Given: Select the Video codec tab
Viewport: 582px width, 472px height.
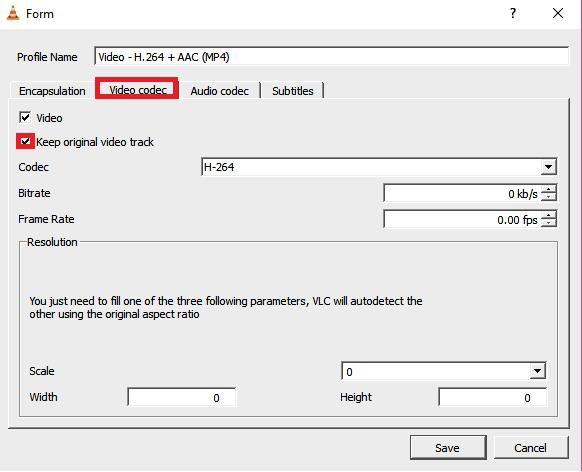Looking at the screenshot, I should pos(137,89).
